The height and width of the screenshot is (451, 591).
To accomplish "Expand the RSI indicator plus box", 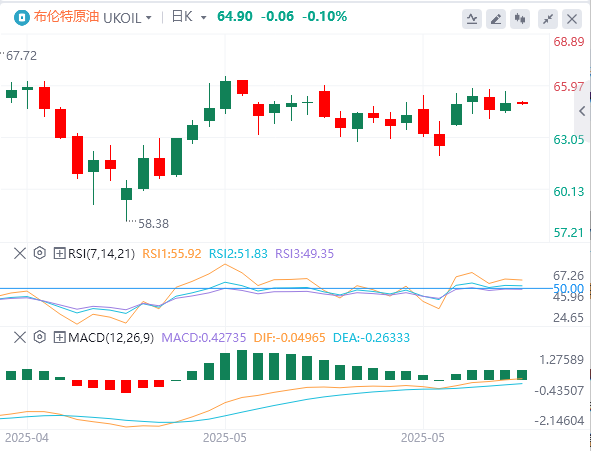I will 60,253.
